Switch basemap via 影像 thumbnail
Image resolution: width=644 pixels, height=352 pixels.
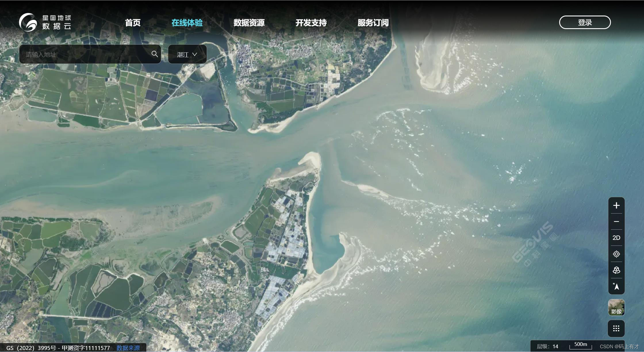pyautogui.click(x=616, y=307)
